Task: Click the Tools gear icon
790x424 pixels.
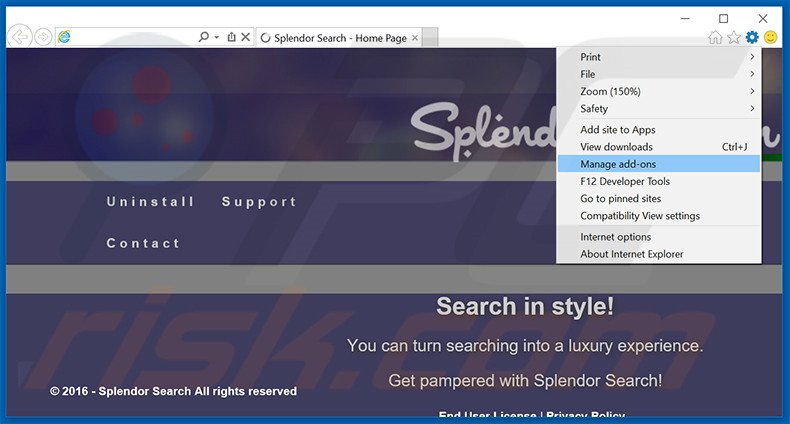Action: click(x=752, y=37)
